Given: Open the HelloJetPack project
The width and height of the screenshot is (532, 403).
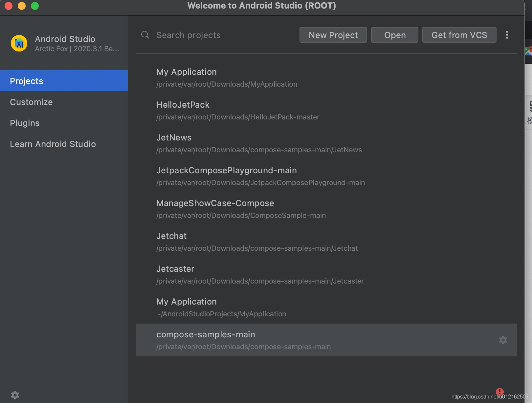Looking at the screenshot, I should pos(326,110).
